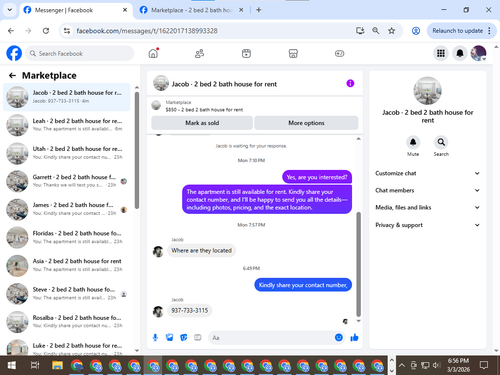
Task: Open the Chrome tab search dropdown arrow
Action: [10, 10]
